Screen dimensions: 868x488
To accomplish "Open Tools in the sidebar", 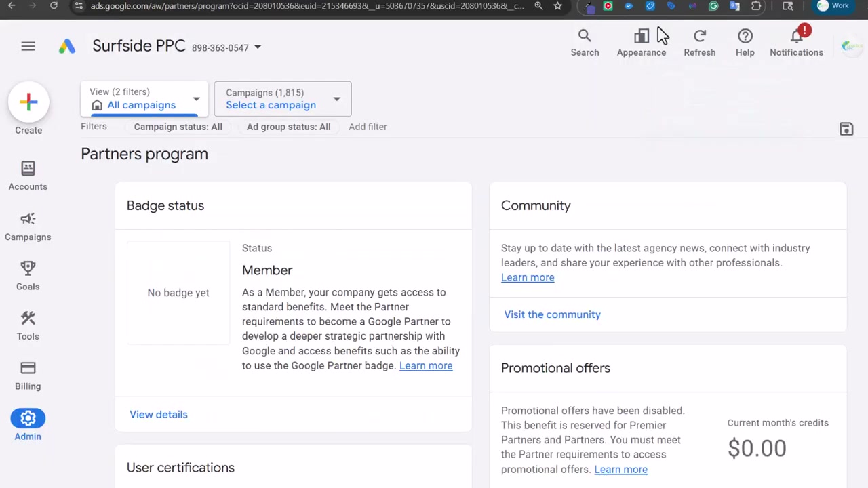I will point(28,326).
